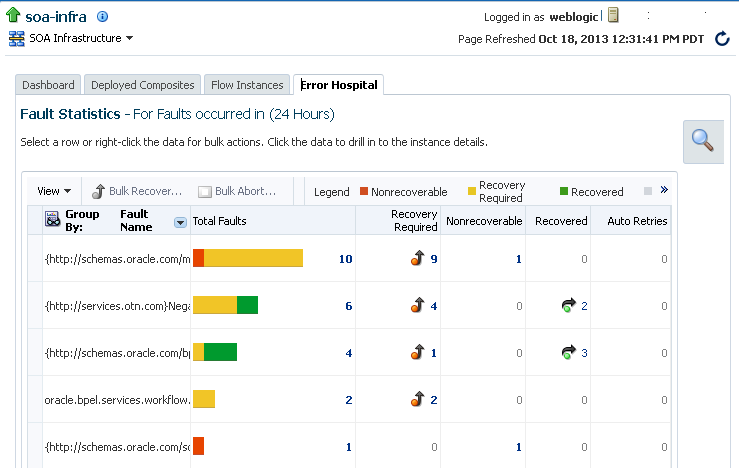Click the recovery icon beside count 9
The image size is (739, 468).
[x=417, y=259]
